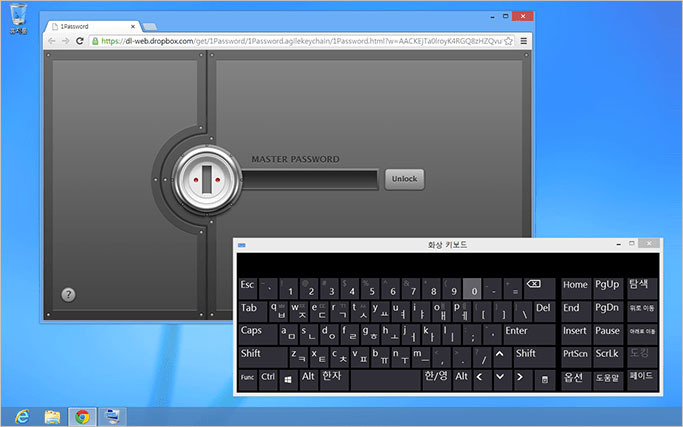Toggle Ctrl key on on-screen keyboard

point(268,380)
